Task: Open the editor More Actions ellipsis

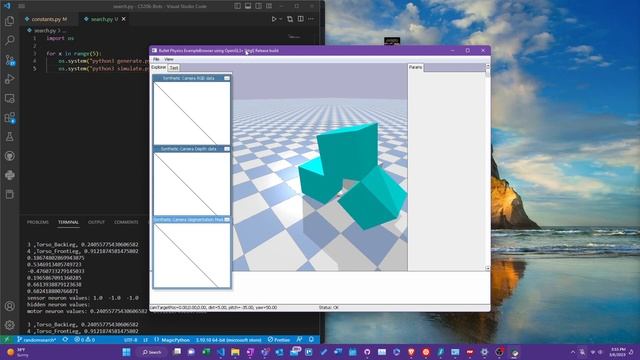Action: [x=311, y=19]
